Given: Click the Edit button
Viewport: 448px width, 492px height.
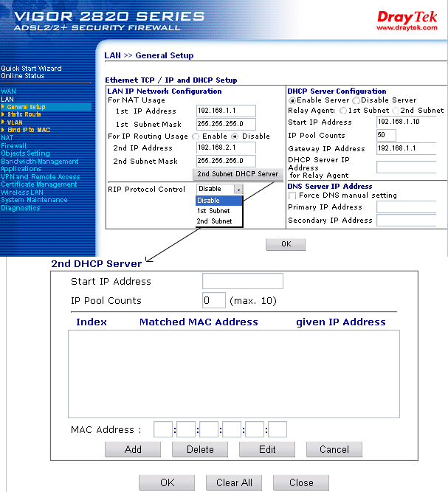Looking at the screenshot, I should [267, 450].
